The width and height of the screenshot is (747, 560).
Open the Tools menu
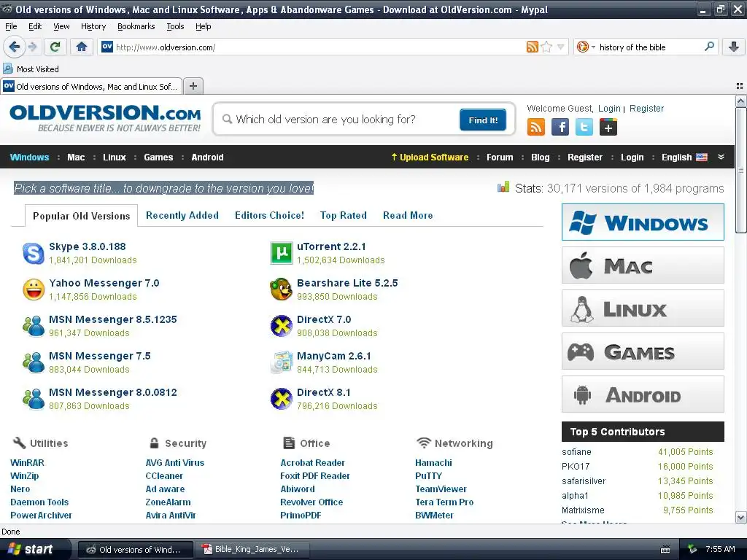(x=175, y=26)
